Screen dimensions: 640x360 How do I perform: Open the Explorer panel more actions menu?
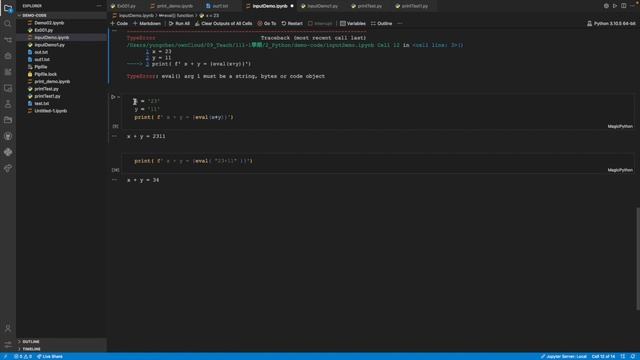click(99, 6)
